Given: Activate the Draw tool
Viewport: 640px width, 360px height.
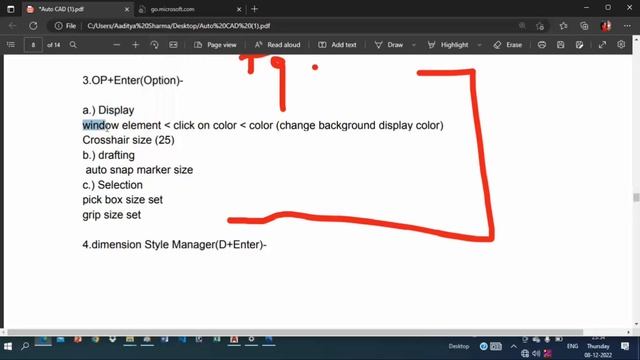Looking at the screenshot, I should (389, 45).
